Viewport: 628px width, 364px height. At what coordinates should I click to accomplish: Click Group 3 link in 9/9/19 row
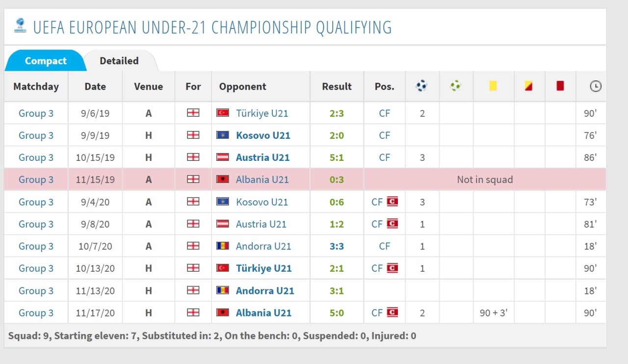[x=36, y=135]
